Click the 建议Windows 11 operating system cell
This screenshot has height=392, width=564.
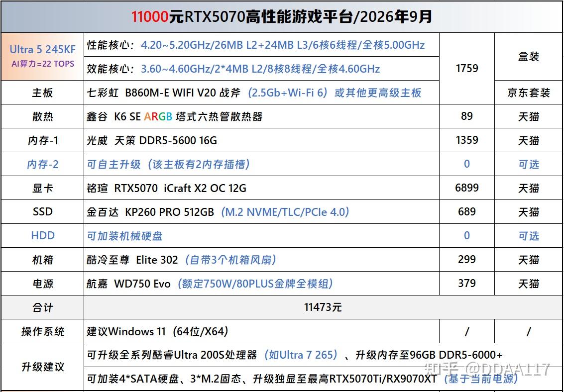click(x=261, y=331)
